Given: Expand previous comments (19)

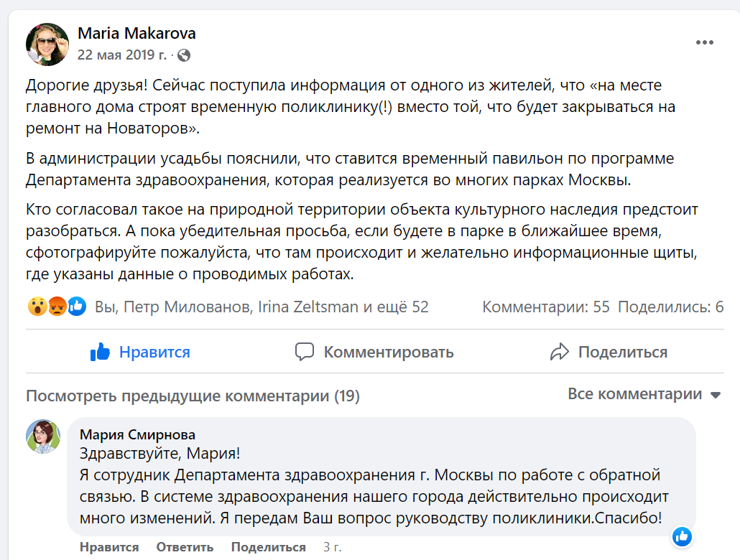Looking at the screenshot, I should tap(193, 396).
